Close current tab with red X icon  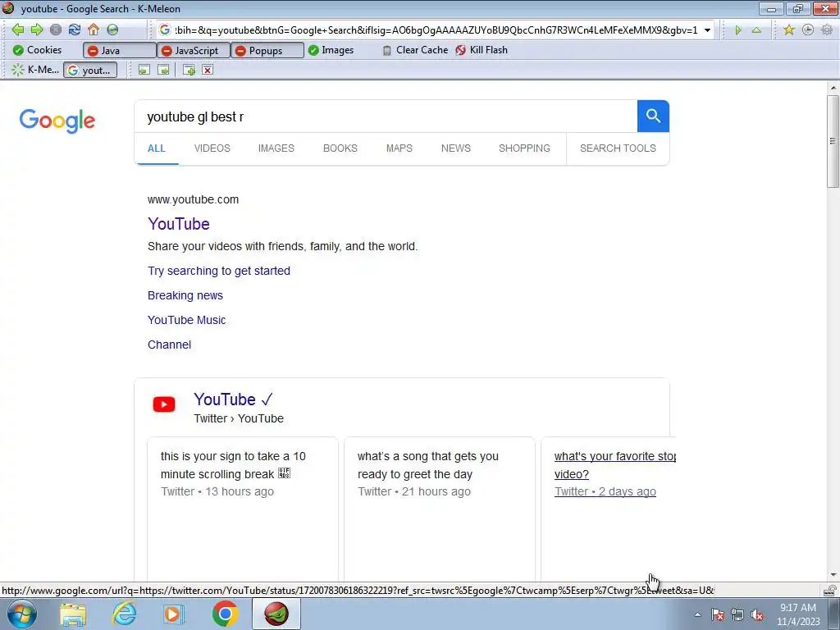(208, 70)
